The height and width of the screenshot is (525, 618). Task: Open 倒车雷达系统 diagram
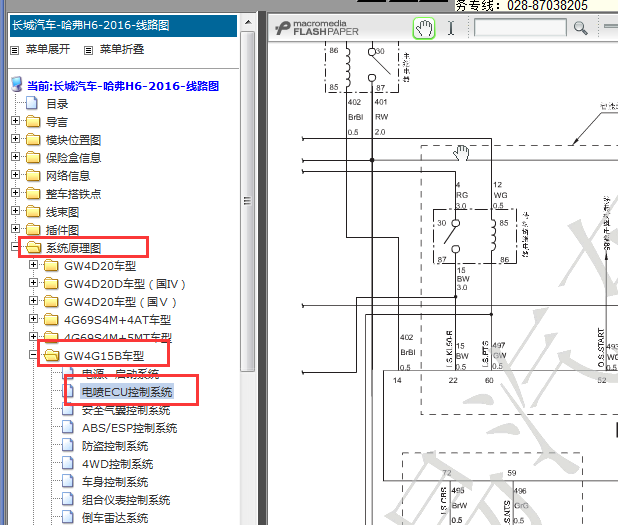(115, 518)
